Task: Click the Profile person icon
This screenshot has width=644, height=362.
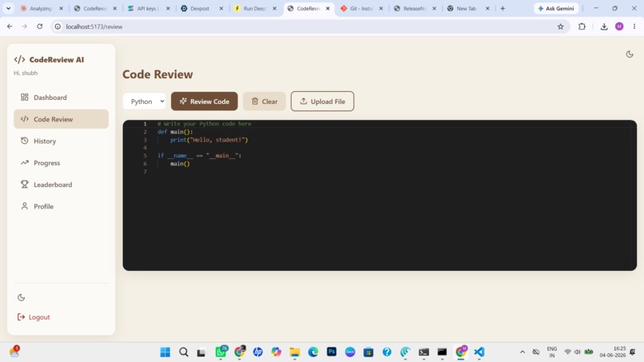Action: 25,206
